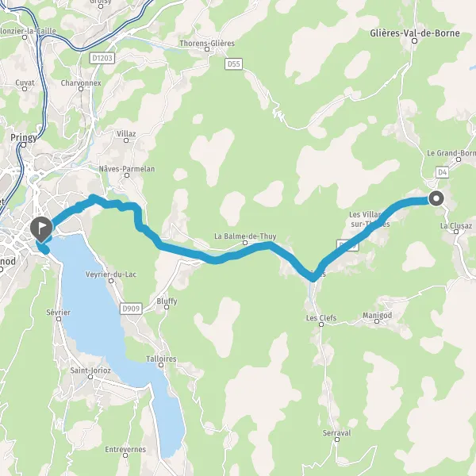The image size is (476, 476).
Task: Click the flag start marker pin
Action: click(x=41, y=229)
